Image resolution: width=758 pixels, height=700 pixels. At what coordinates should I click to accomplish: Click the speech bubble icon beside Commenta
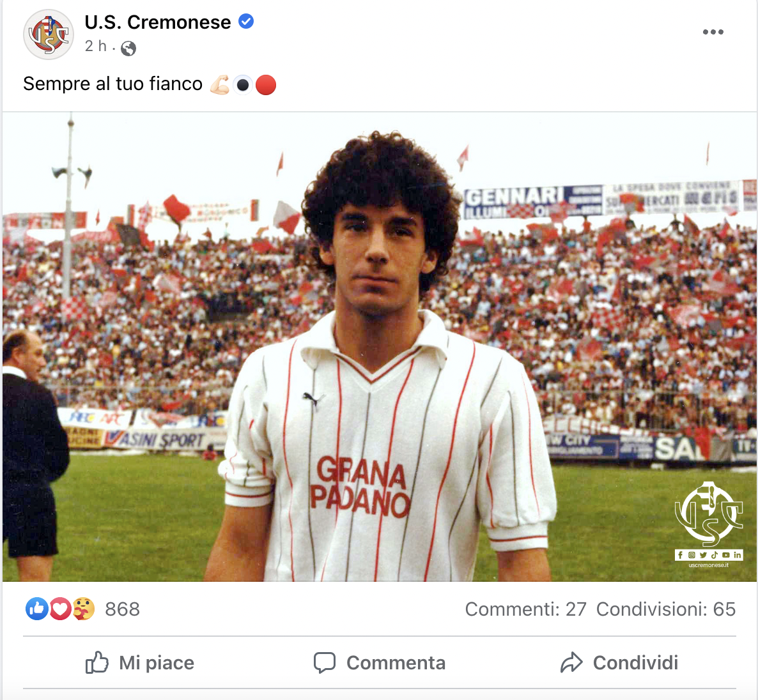point(325,663)
